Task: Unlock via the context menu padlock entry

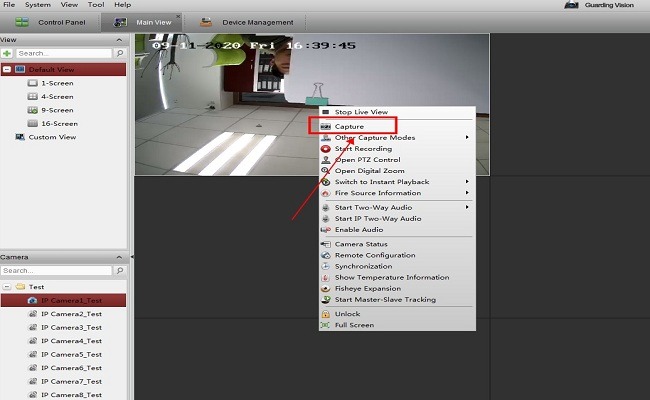Action: [346, 314]
